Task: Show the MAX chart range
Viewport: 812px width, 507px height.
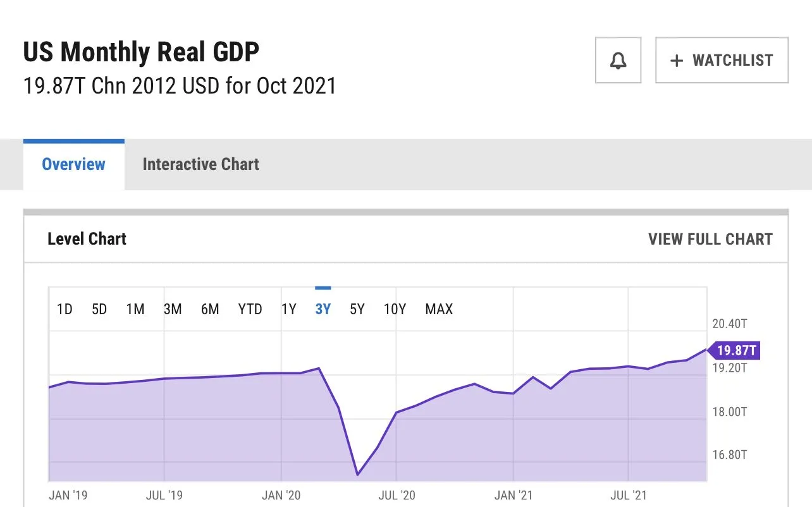Action: click(x=439, y=309)
